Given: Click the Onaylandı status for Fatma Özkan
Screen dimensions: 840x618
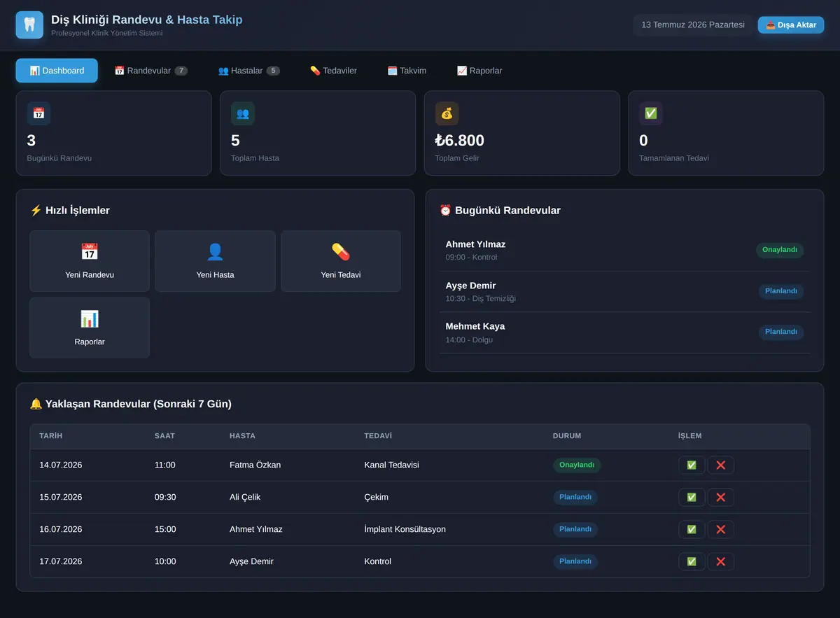Looking at the screenshot, I should click(577, 465).
